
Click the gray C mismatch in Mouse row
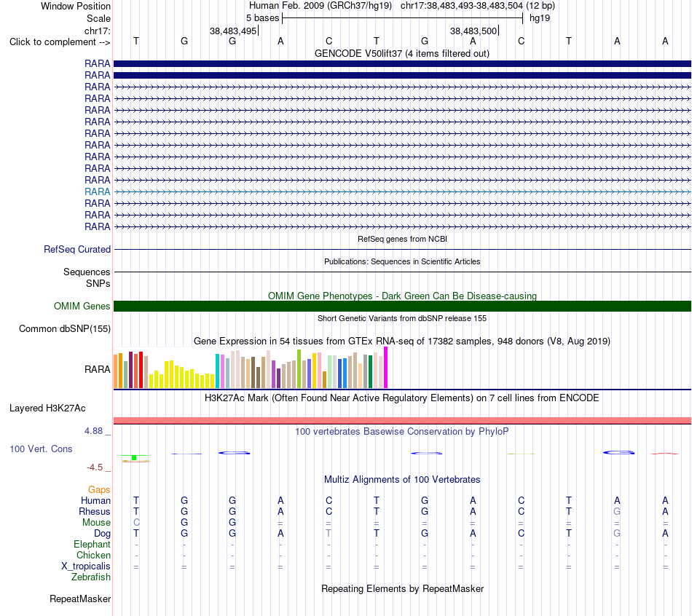coord(136,523)
